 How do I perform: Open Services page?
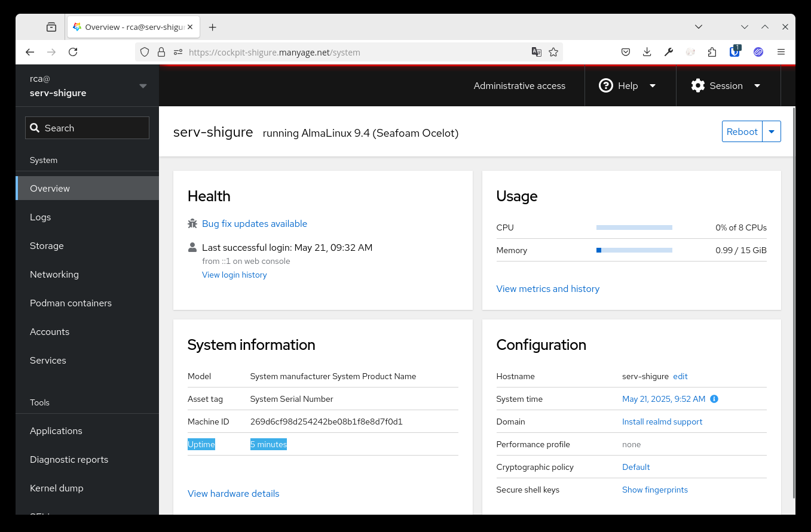pyautogui.click(x=87, y=360)
